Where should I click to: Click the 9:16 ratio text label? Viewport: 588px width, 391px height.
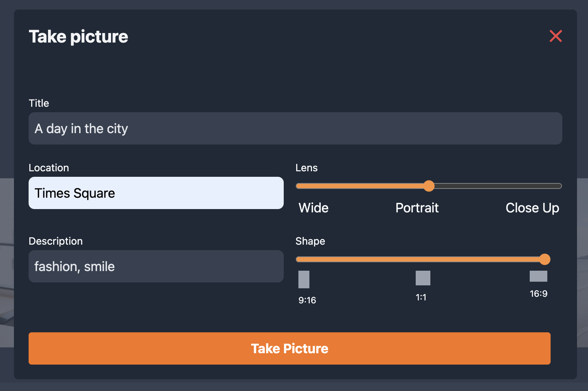coord(307,300)
